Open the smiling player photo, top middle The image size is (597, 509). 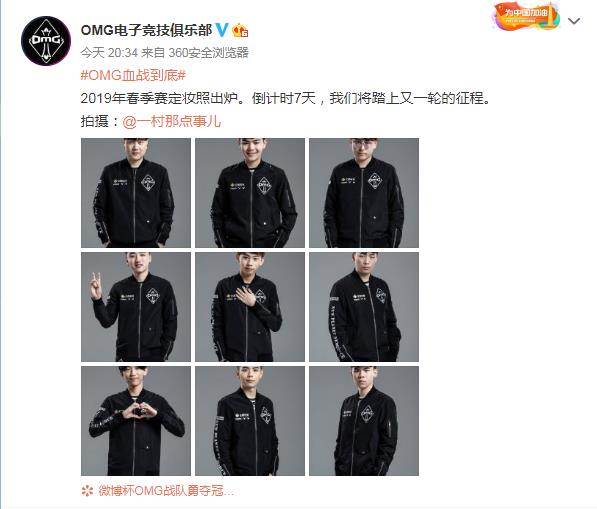[250, 193]
